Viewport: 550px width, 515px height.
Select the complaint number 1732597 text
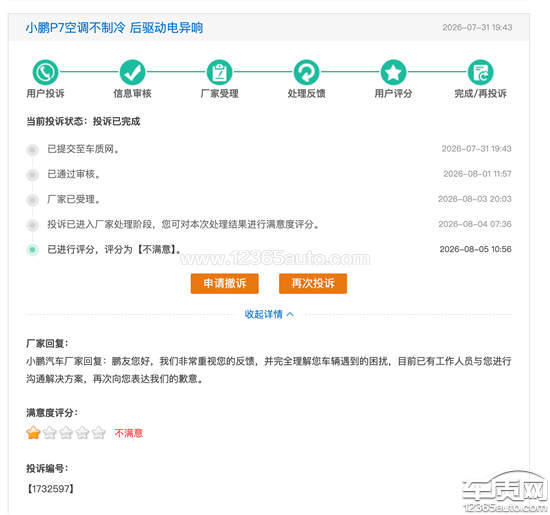(x=50, y=489)
